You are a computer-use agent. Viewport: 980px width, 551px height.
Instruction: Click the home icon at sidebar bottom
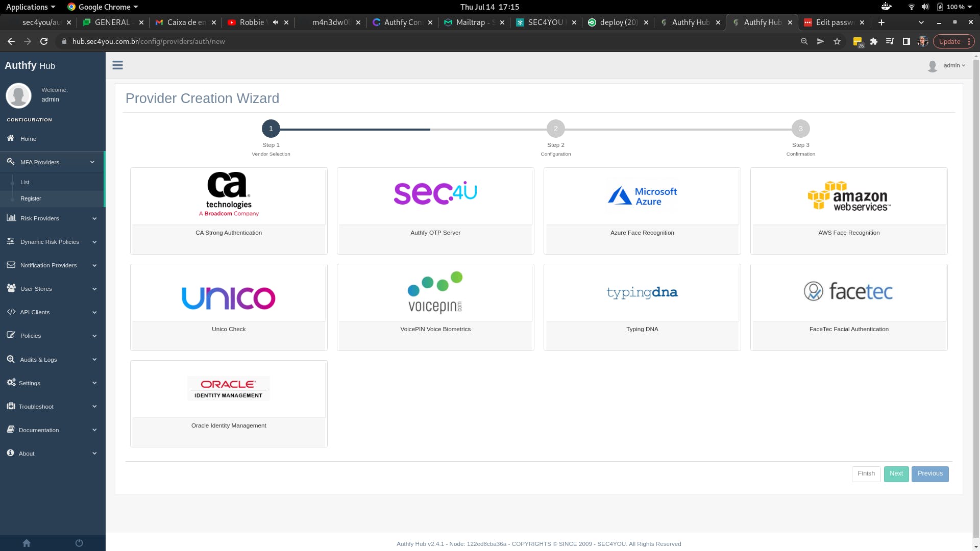tap(27, 543)
